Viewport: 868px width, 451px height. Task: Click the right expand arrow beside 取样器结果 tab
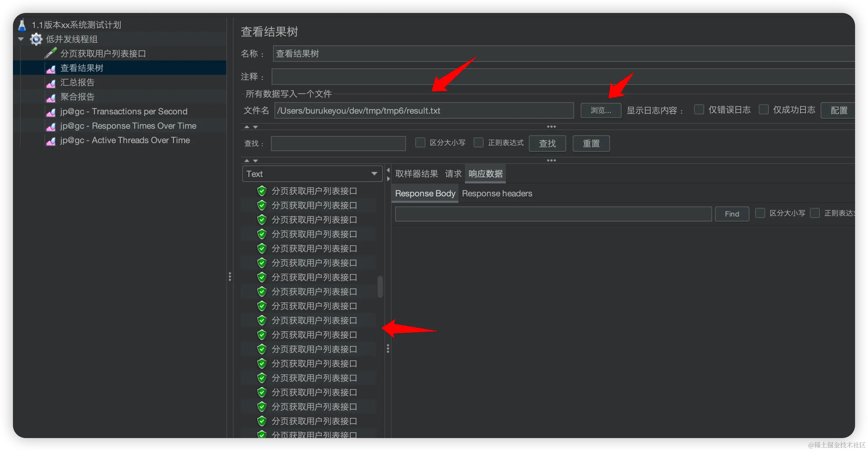pyautogui.click(x=388, y=178)
